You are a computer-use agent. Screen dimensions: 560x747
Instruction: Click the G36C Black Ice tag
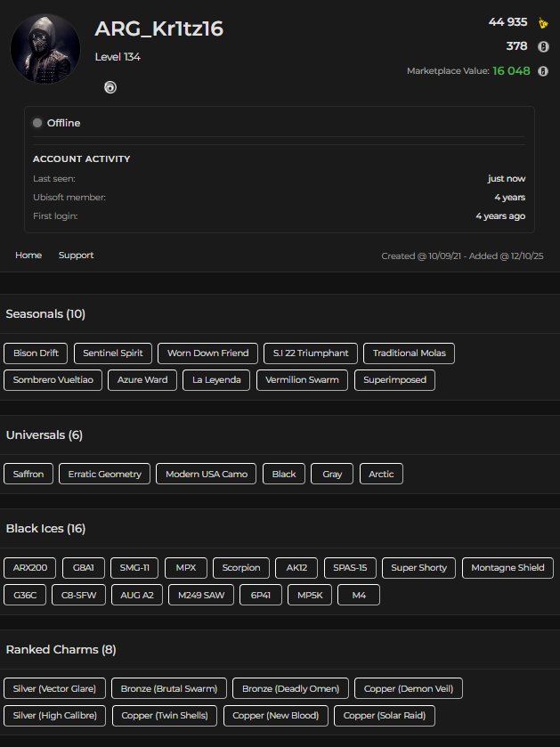25,595
